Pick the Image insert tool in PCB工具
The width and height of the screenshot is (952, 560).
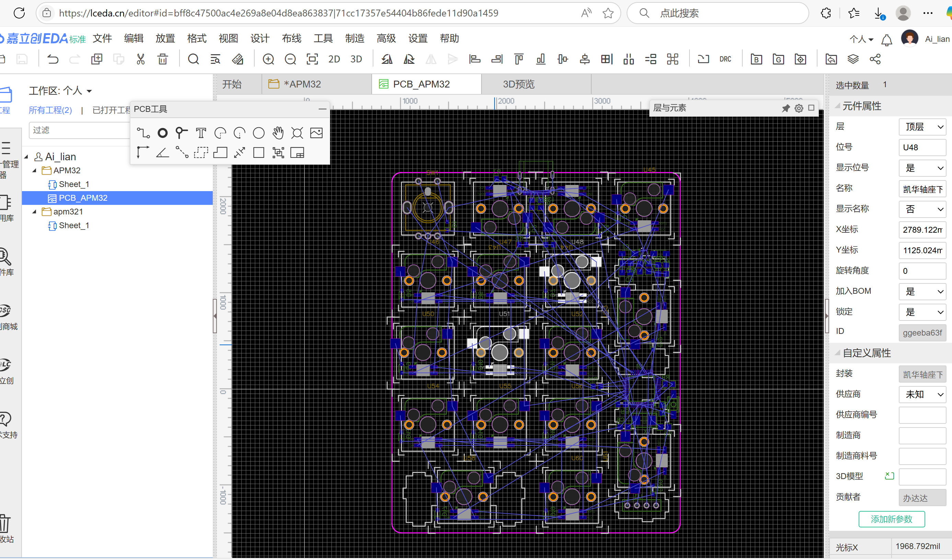(316, 133)
